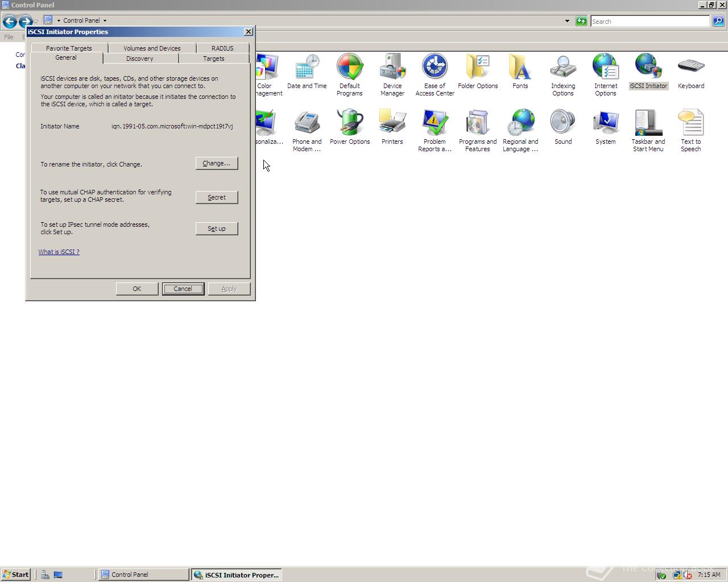Click the Forward navigation arrow
This screenshot has height=582, width=728.
pyautogui.click(x=25, y=22)
